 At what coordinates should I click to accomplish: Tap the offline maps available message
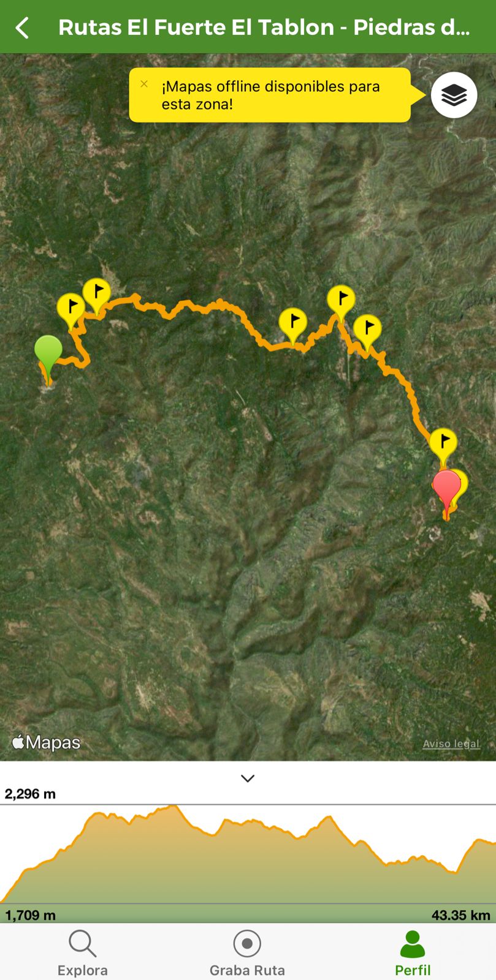click(x=270, y=95)
